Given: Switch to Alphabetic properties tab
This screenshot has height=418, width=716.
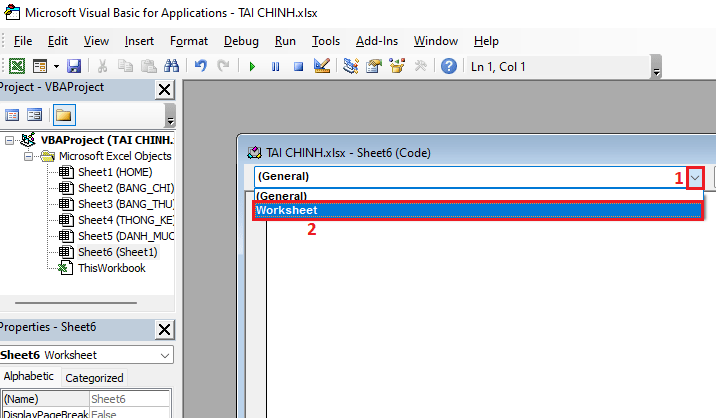Looking at the screenshot, I should coord(28,377).
